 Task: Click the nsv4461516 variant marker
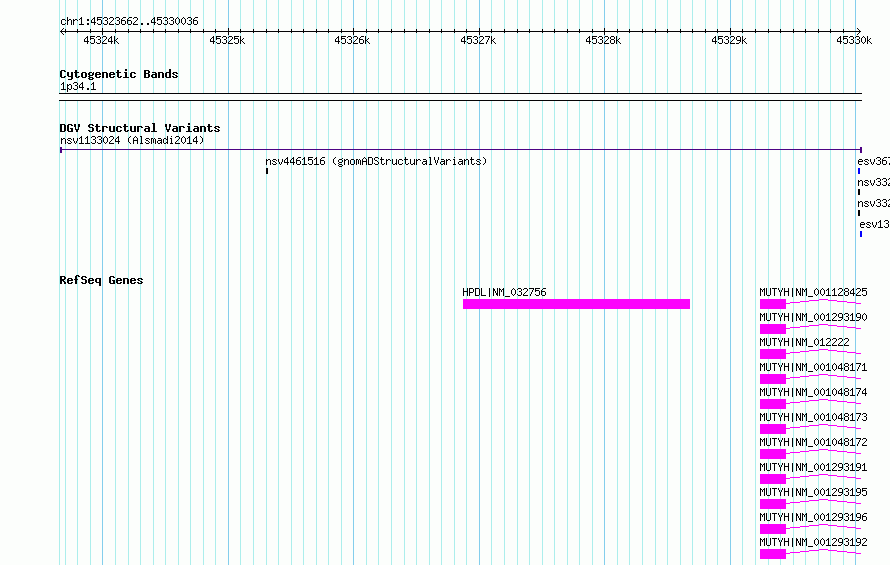pyautogui.click(x=267, y=171)
